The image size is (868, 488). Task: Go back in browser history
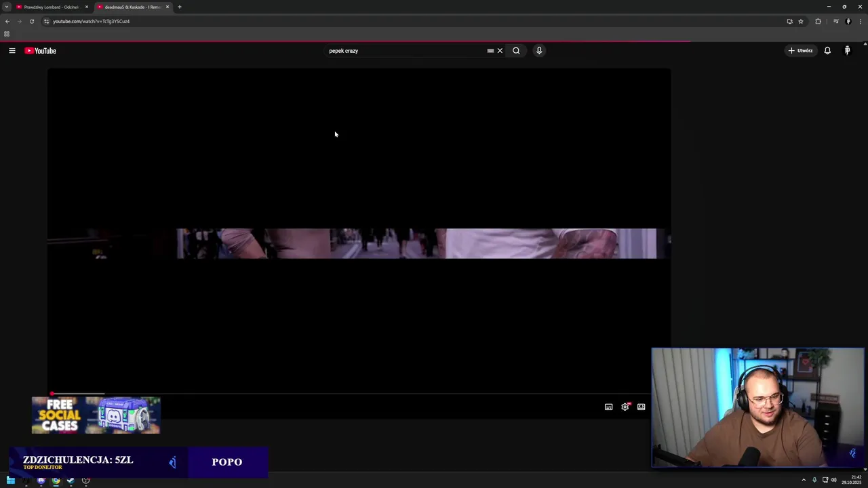(7, 21)
